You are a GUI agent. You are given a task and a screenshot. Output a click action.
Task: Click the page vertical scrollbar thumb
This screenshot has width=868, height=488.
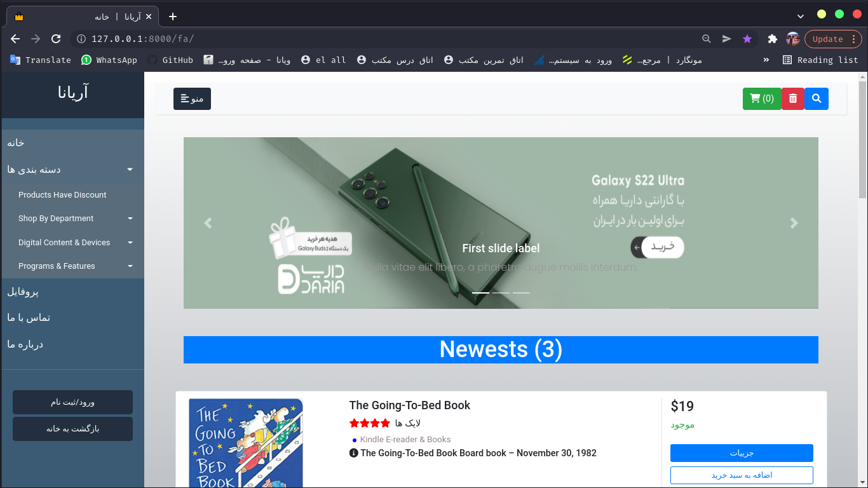[x=862, y=140]
